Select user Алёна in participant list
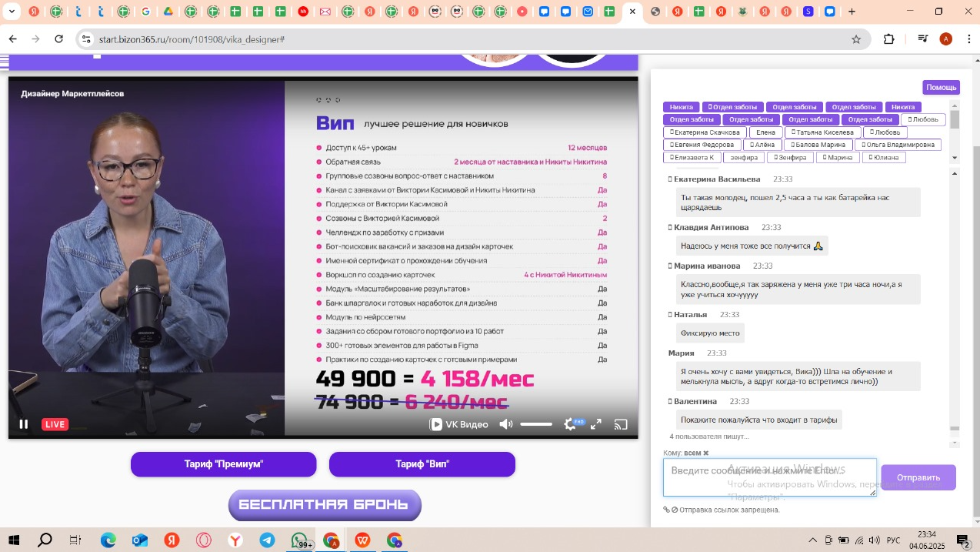The image size is (980, 552). coord(762,145)
